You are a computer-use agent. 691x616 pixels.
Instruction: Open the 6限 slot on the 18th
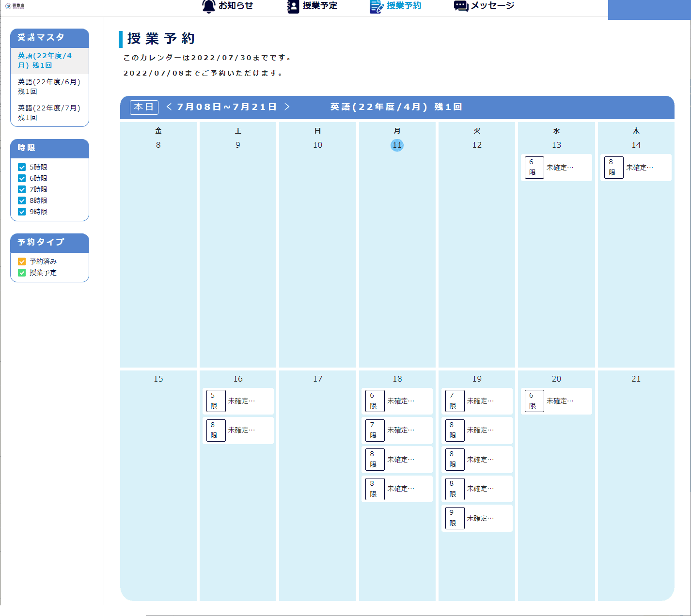pyautogui.click(x=397, y=401)
